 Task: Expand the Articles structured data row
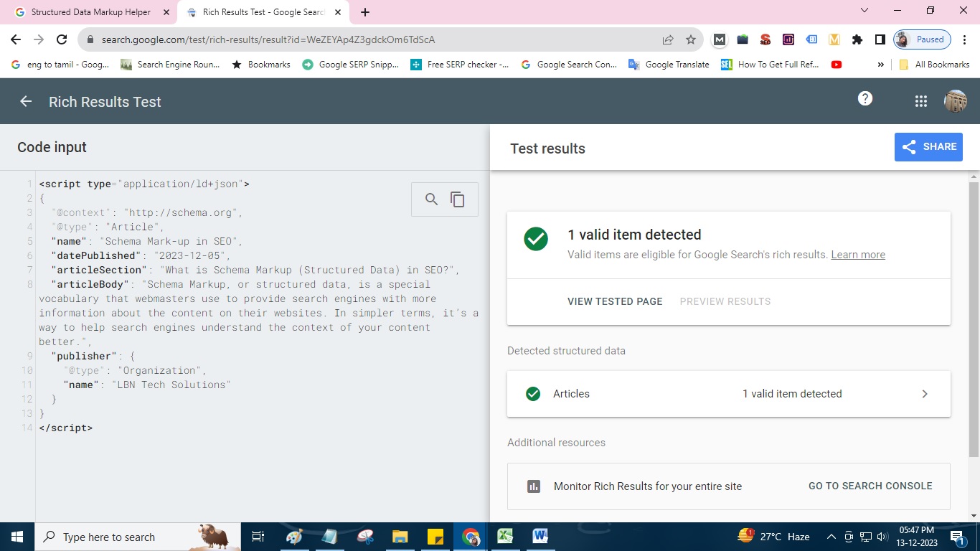925,393
